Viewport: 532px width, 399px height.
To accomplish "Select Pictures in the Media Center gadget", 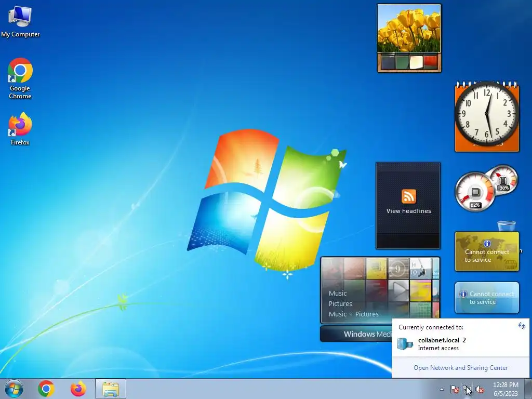I will pos(340,303).
